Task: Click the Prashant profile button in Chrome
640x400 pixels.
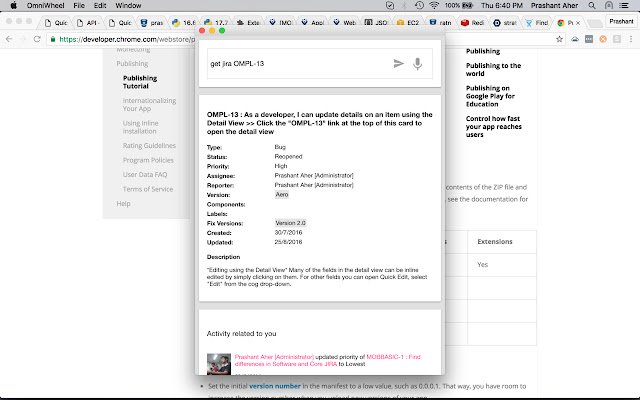Action: pyautogui.click(x=621, y=21)
